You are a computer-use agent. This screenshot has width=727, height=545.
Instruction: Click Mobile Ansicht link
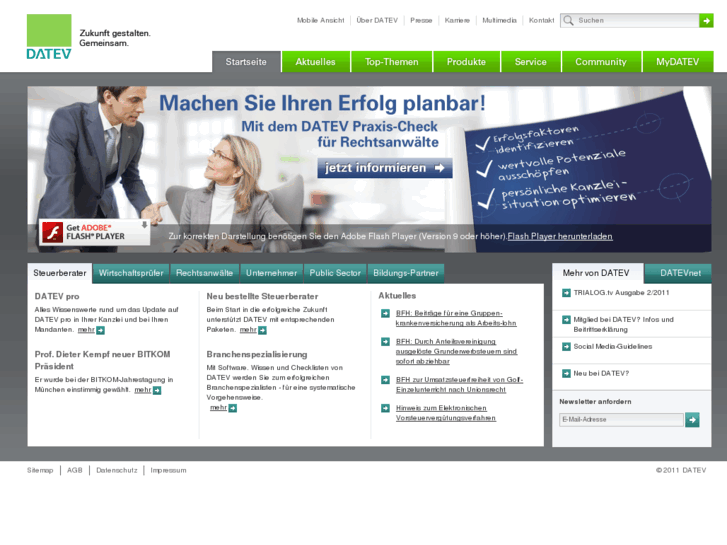click(320, 20)
